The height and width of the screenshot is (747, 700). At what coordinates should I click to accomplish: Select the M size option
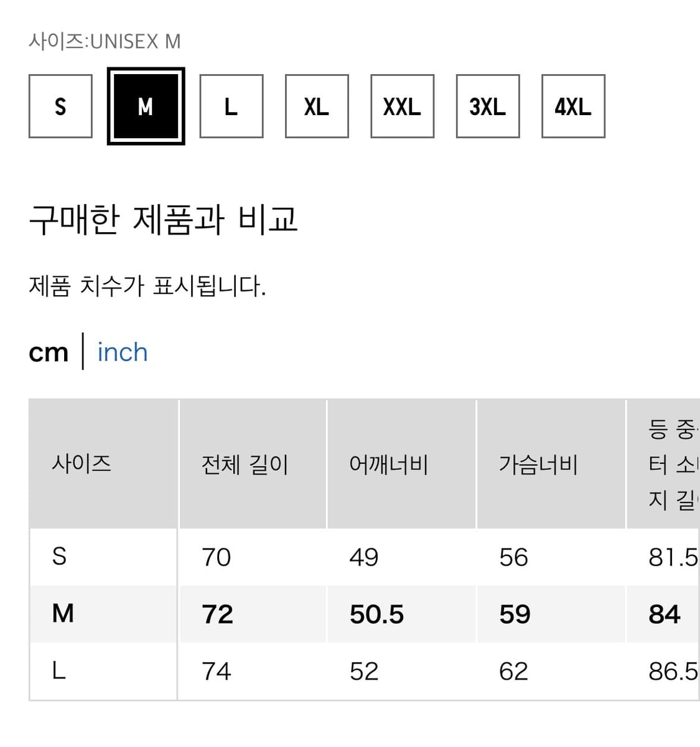point(146,106)
